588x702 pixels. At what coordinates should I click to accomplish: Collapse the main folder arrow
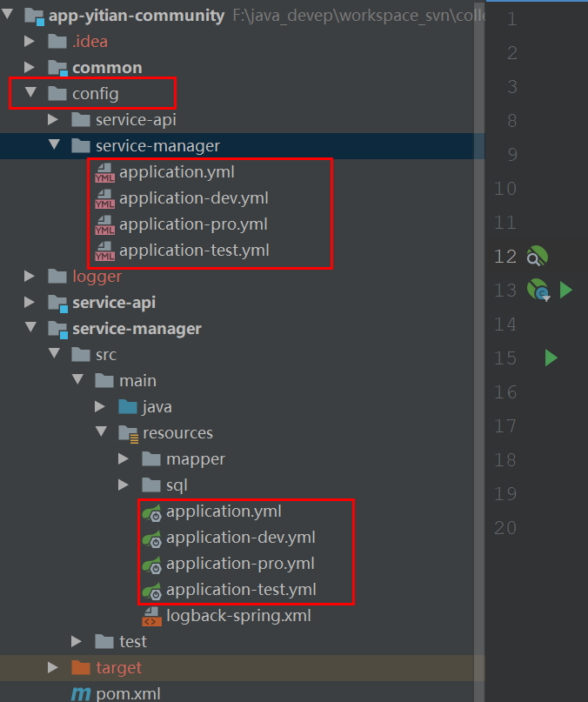pos(78,379)
